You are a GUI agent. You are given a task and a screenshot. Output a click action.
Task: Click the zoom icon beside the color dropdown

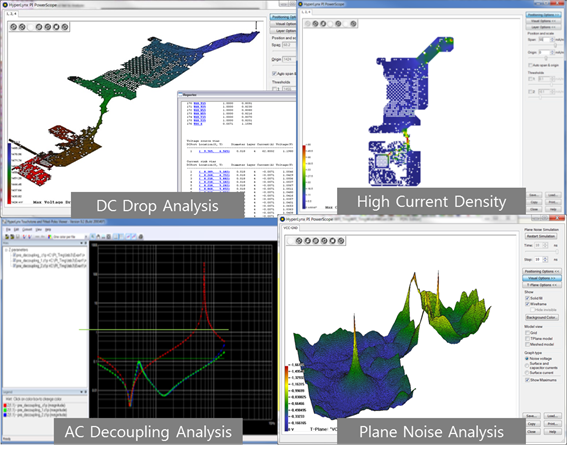[93, 237]
